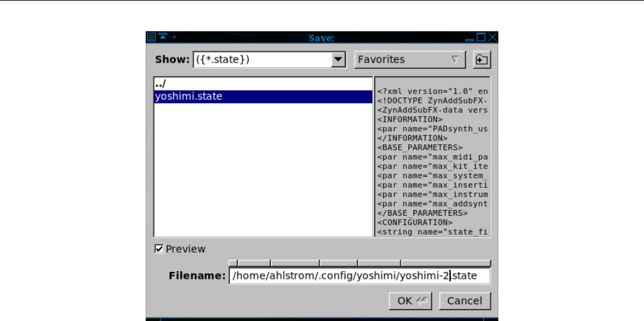Toggle the Preview checkbox
The image size is (644, 321).
click(159, 249)
